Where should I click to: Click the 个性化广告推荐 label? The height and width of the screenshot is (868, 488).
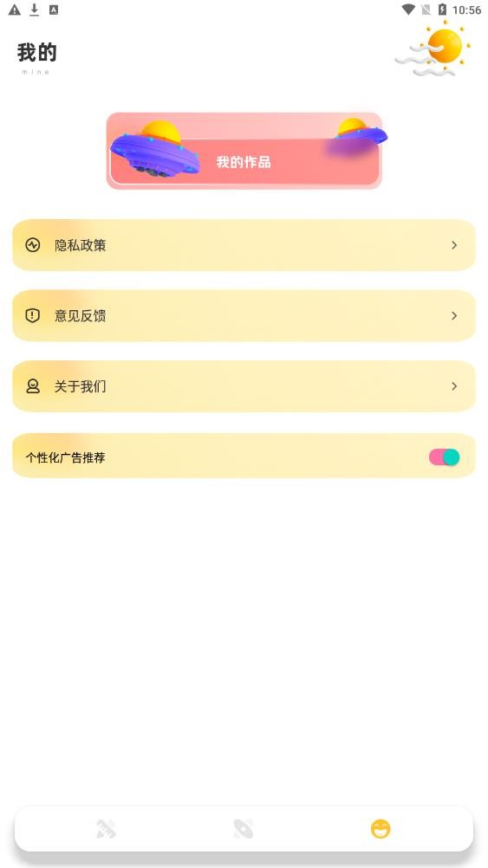65,457
